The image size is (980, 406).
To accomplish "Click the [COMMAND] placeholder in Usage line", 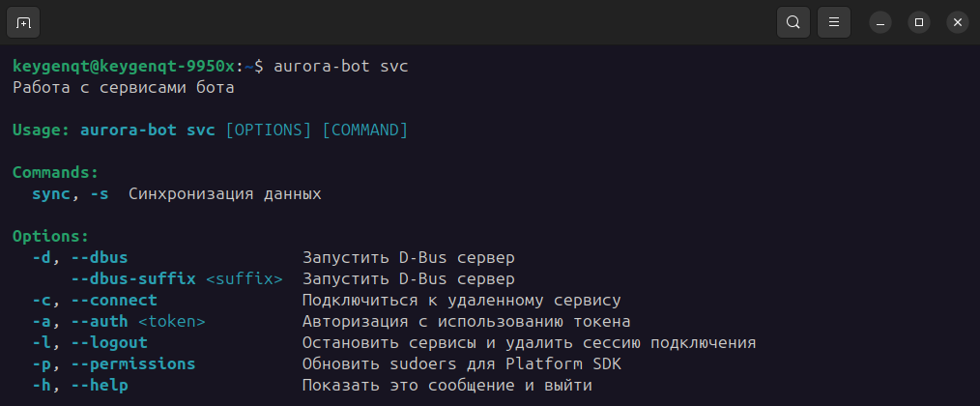I will click(x=365, y=130).
